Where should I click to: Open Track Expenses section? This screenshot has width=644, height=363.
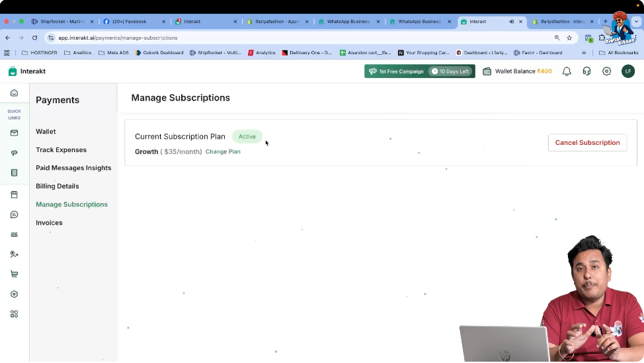pos(61,150)
